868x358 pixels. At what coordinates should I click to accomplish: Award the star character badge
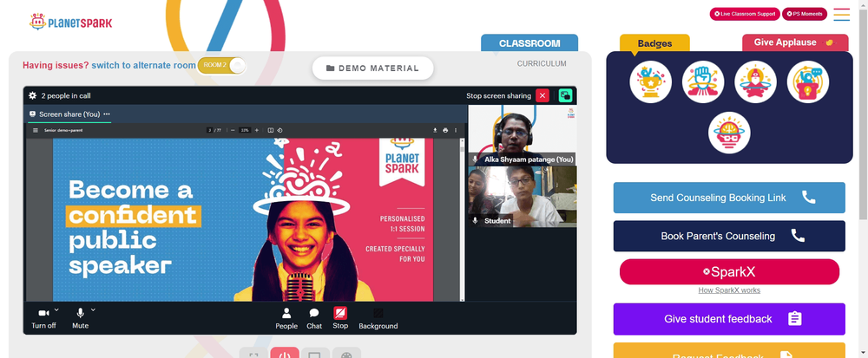pyautogui.click(x=755, y=81)
